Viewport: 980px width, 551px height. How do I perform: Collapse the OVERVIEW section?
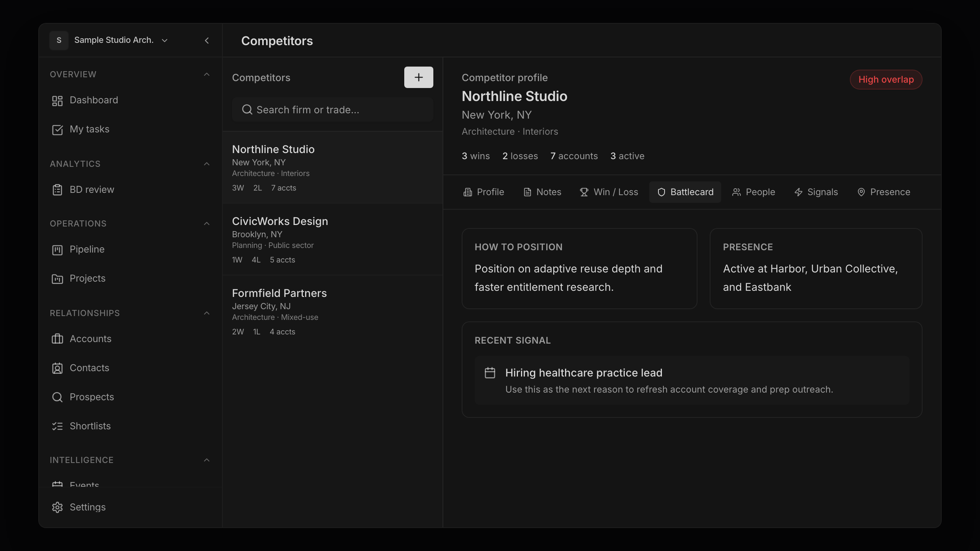[x=207, y=74]
